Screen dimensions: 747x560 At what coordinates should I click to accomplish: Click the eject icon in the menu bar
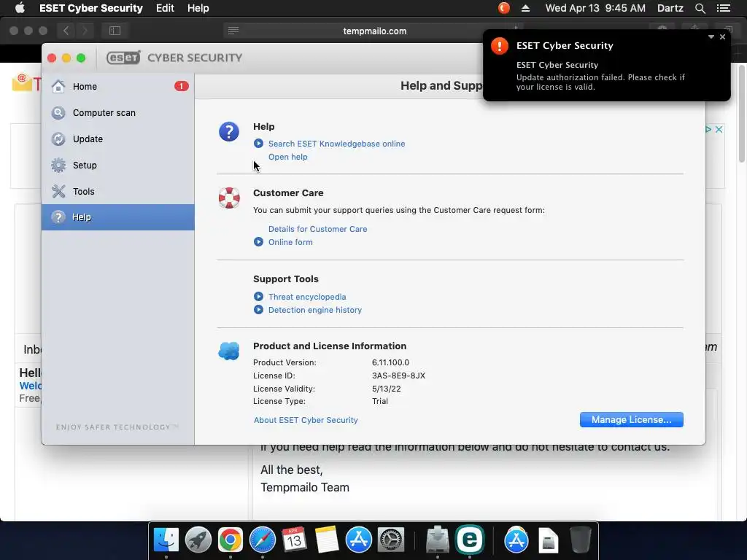click(525, 8)
